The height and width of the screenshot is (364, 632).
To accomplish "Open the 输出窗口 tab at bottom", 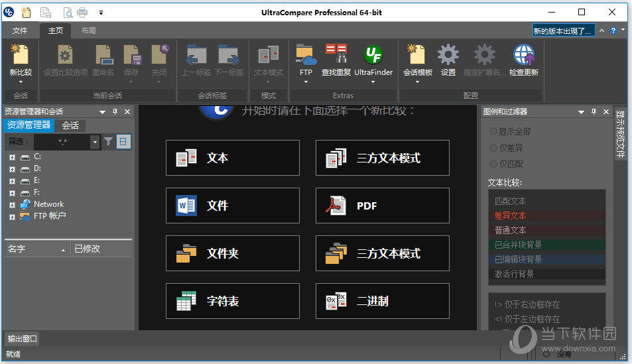I will point(22,339).
